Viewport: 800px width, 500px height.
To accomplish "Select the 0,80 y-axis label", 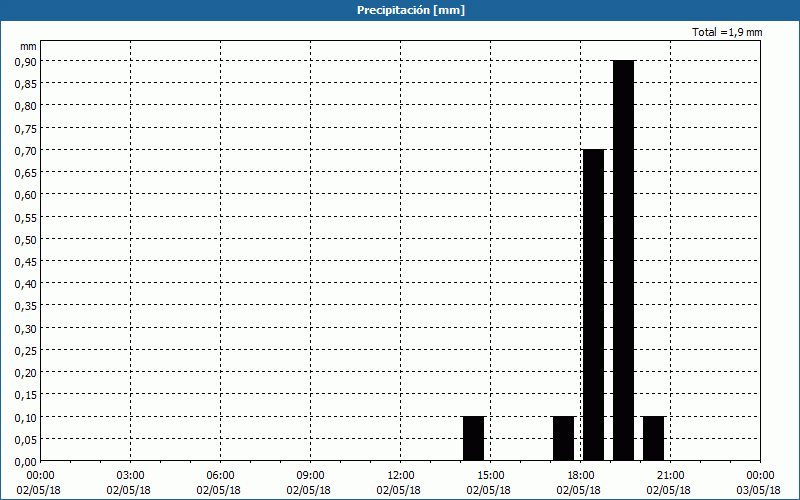I will (x=26, y=106).
